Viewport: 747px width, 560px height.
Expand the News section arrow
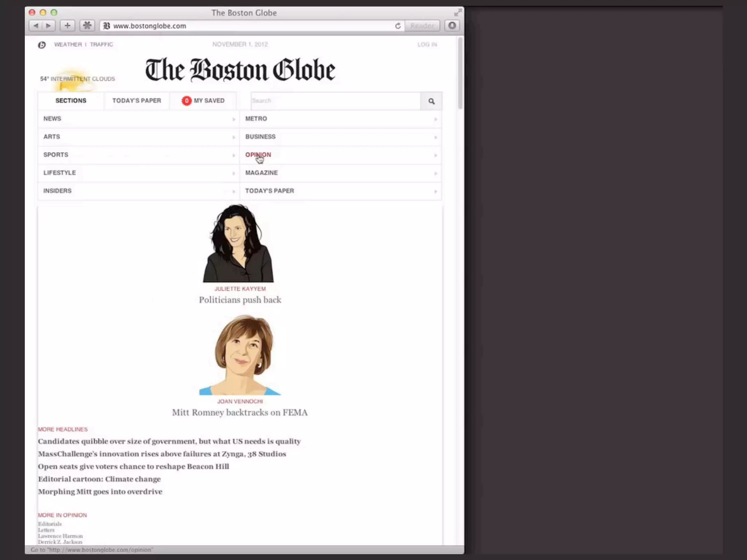coord(234,119)
